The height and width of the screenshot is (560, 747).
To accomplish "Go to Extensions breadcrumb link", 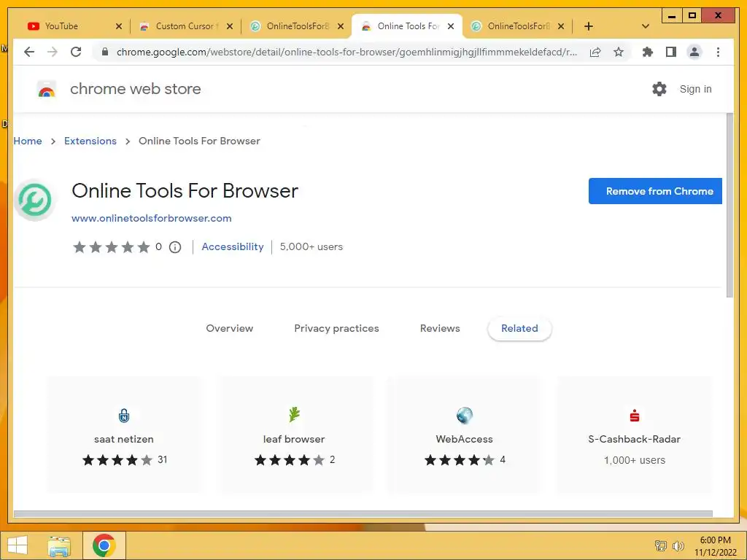I will click(90, 141).
